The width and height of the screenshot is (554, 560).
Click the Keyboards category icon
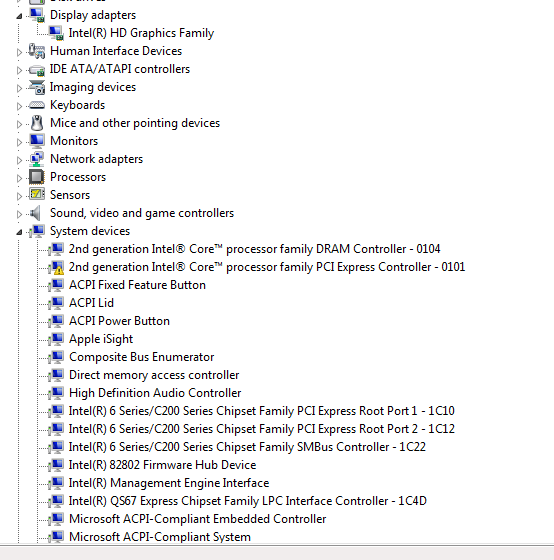click(x=37, y=105)
